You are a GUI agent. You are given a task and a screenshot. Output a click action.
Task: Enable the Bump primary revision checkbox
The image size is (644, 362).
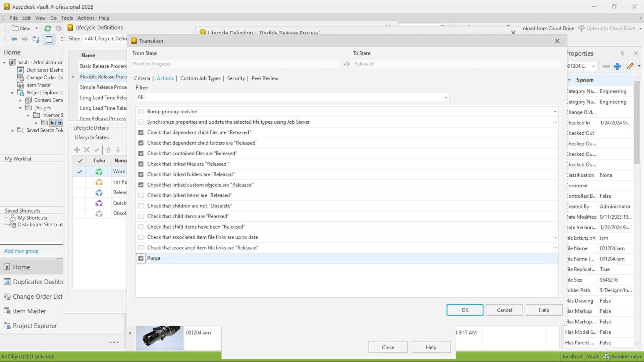(x=141, y=112)
